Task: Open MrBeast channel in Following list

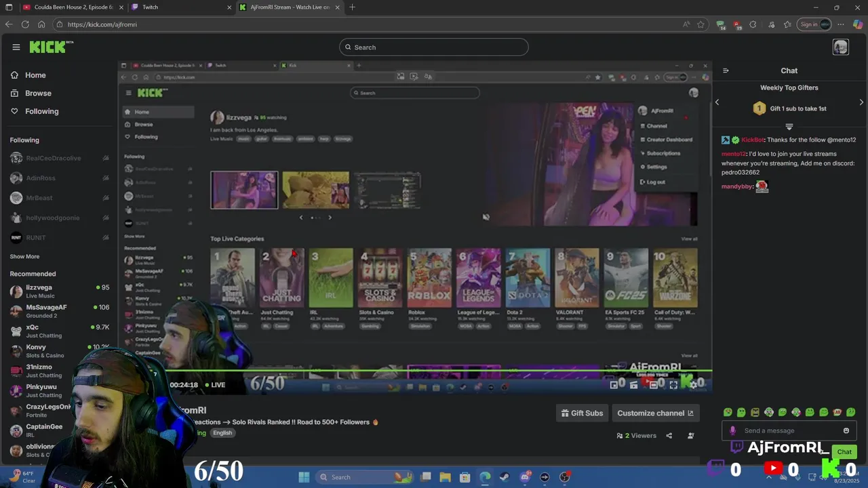Action: tap(59, 198)
